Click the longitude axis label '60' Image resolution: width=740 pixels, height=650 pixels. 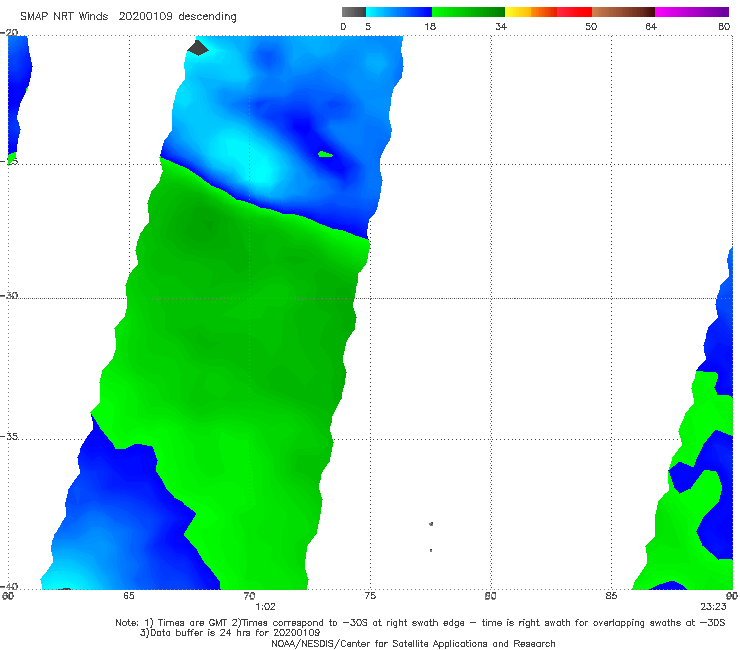(x=8, y=596)
